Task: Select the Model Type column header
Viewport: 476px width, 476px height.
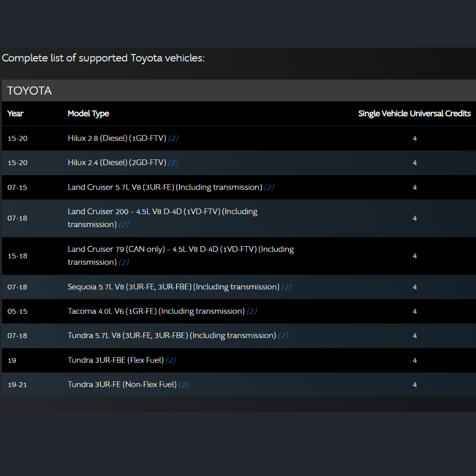Action: point(89,114)
